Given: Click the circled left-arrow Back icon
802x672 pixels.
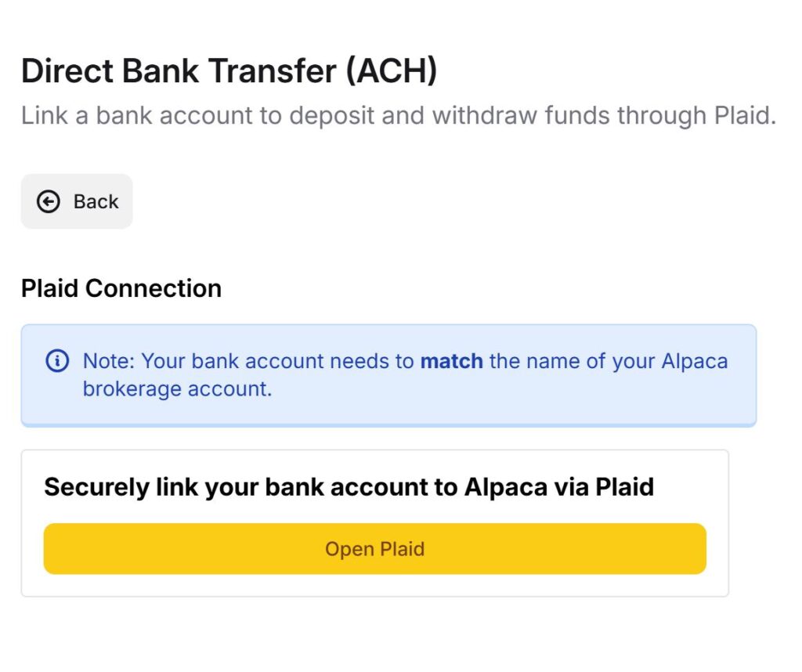Looking at the screenshot, I should click(x=49, y=201).
